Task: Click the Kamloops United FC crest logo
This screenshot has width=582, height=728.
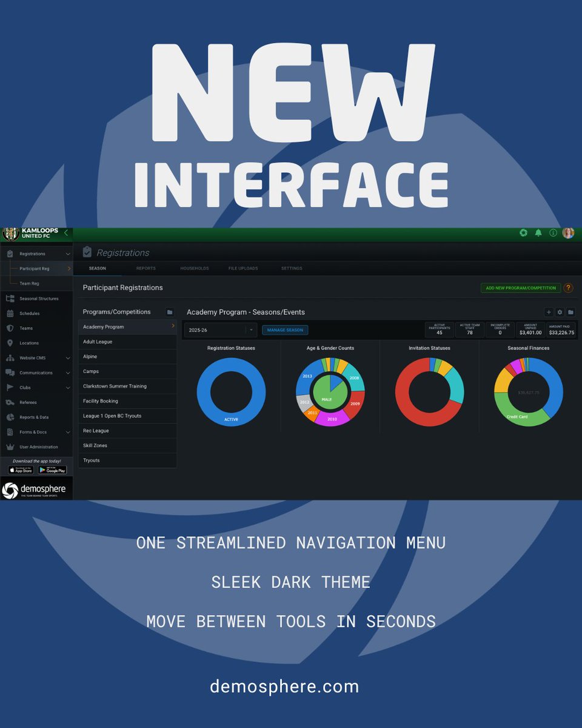Action: coord(10,234)
